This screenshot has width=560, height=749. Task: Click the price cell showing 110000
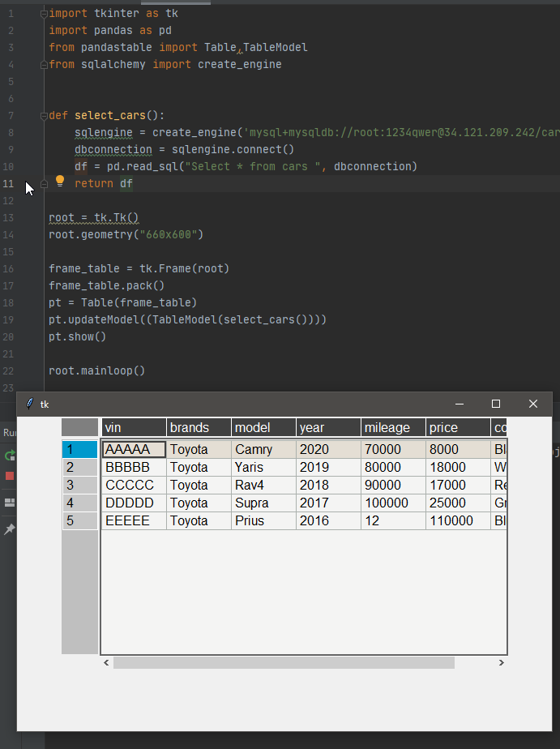pyautogui.click(x=458, y=520)
